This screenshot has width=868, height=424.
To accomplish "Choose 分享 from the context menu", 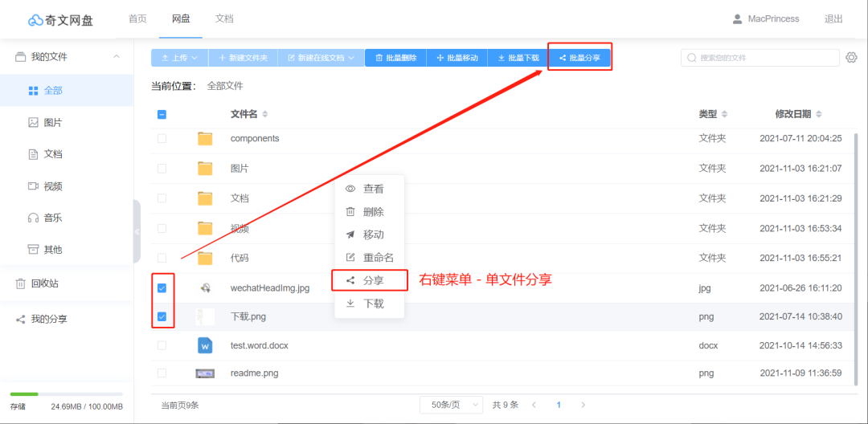I will (x=370, y=280).
